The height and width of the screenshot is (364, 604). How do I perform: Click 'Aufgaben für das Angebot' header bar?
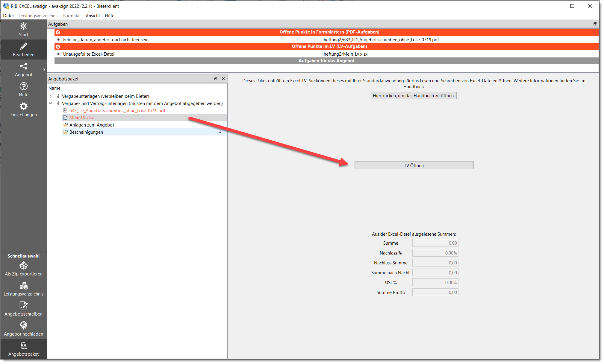pyautogui.click(x=326, y=61)
